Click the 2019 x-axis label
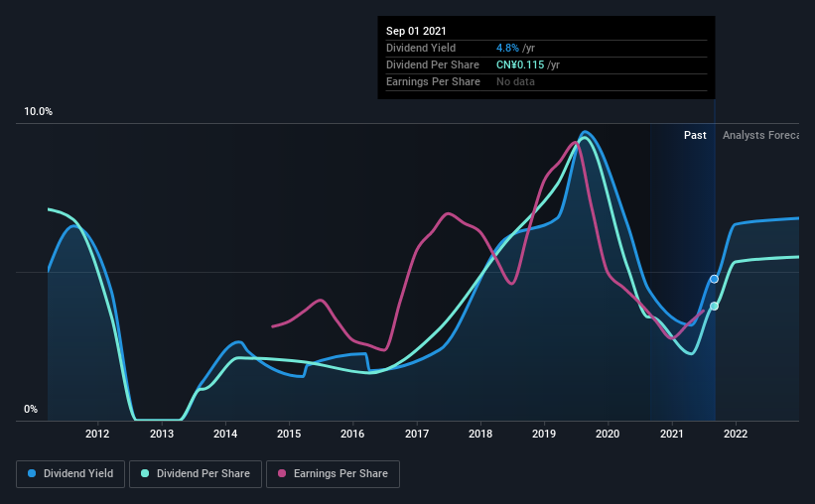The width and height of the screenshot is (815, 504). pos(544,434)
